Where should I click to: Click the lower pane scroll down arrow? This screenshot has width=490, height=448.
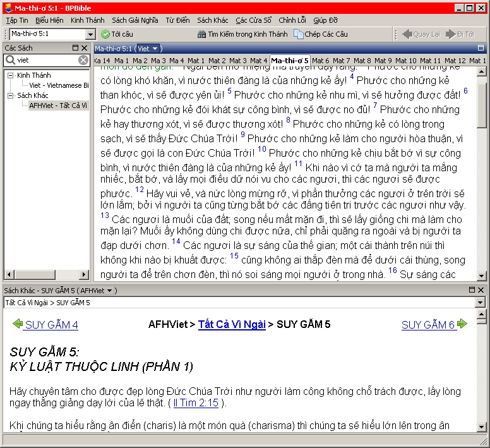point(482,427)
